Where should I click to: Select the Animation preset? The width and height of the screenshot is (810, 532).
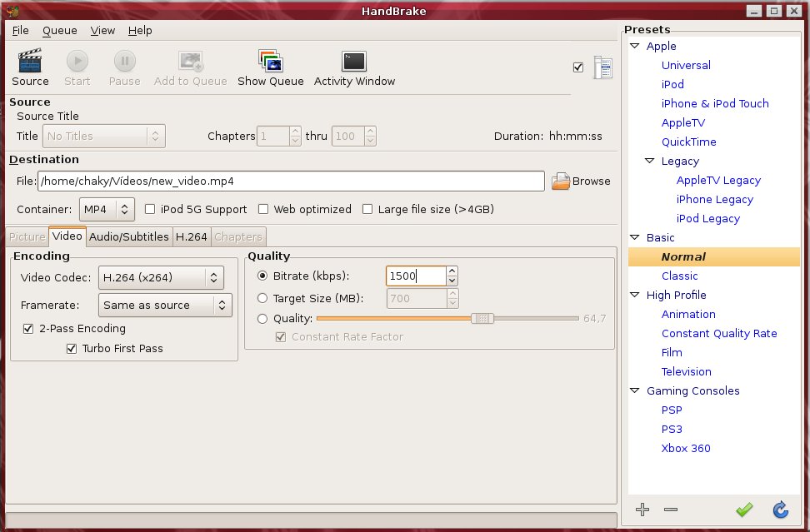pos(688,314)
